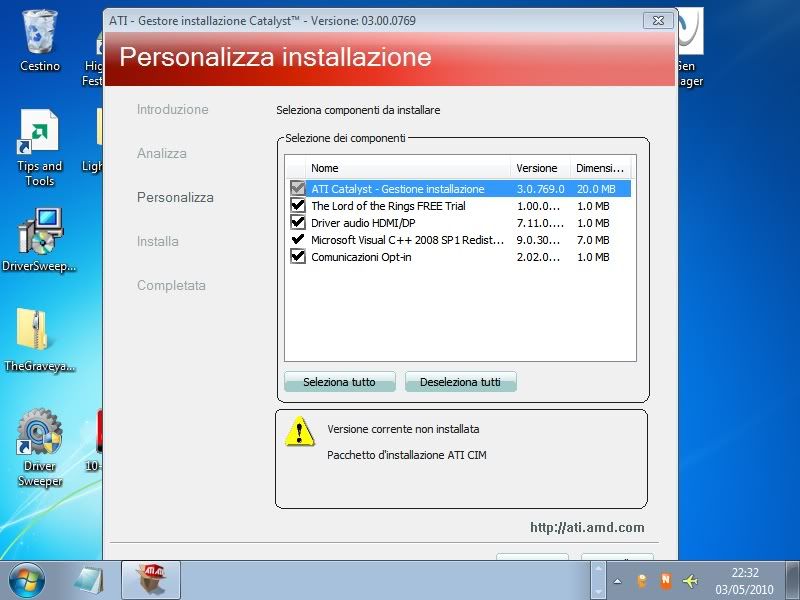This screenshot has width=800, height=600.
Task: Click the Show desktop strip
Action: [x=792, y=581]
